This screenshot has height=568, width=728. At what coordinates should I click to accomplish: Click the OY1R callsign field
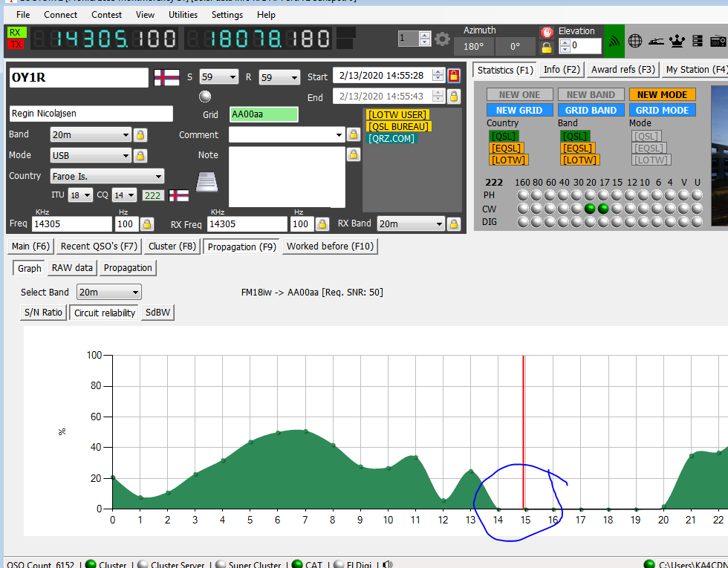[79, 77]
